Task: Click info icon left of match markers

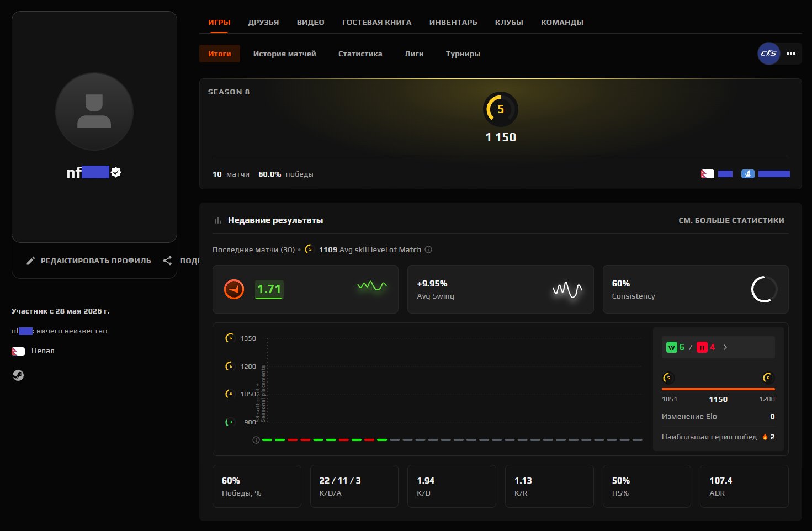Action: click(x=256, y=440)
